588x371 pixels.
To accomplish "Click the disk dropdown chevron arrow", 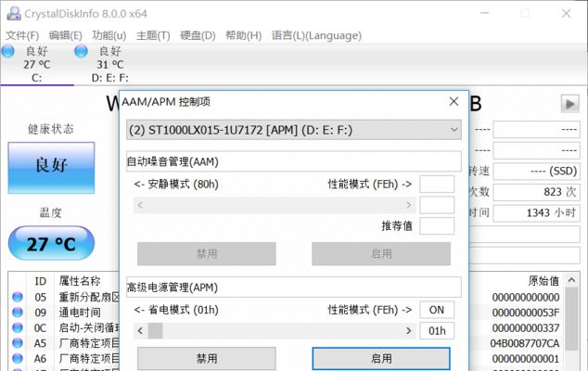I will (454, 130).
